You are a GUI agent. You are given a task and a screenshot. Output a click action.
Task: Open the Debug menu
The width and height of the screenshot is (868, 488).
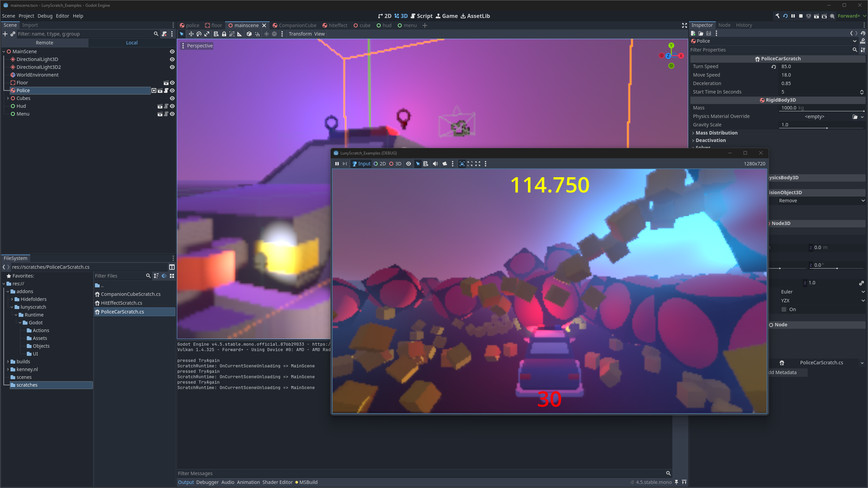click(x=45, y=16)
